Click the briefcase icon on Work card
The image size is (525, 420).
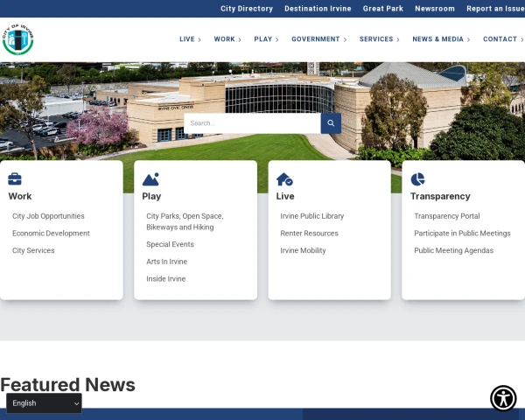[15, 179]
